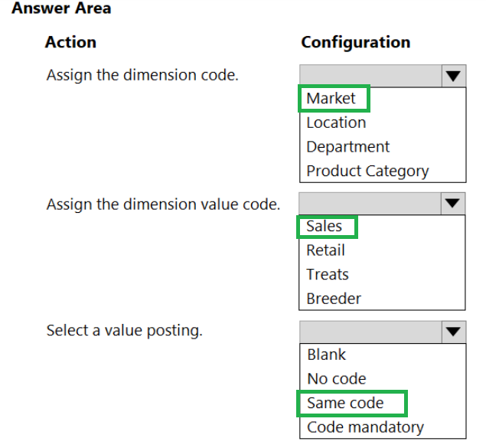Choose Code mandatory value posting
Image resolution: width=486 pixels, height=448 pixels.
tap(365, 427)
